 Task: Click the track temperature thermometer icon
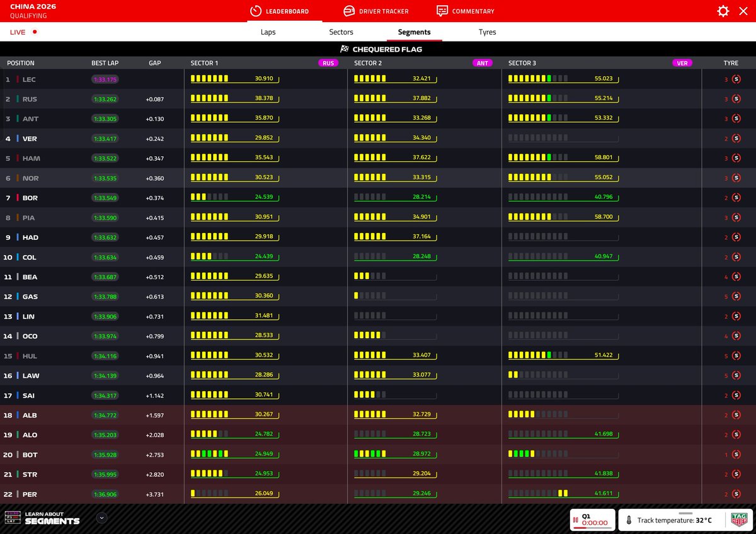(x=629, y=521)
